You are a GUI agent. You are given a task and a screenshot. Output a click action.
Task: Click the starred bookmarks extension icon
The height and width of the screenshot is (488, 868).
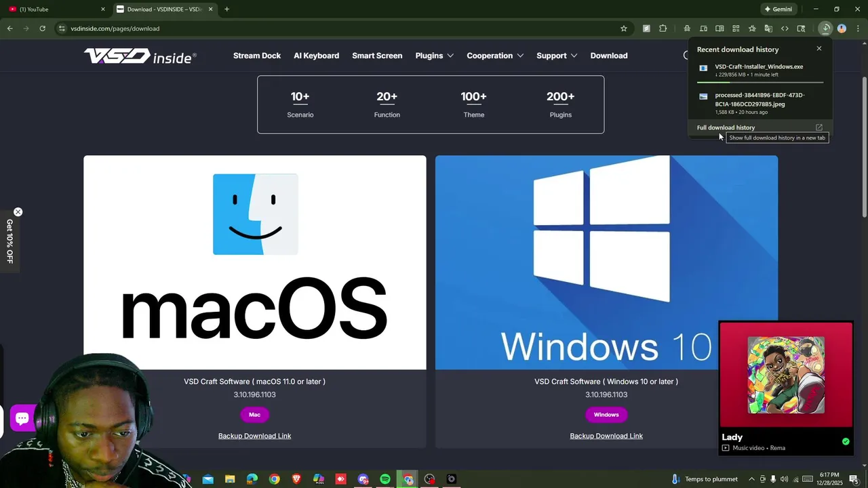[x=752, y=28]
